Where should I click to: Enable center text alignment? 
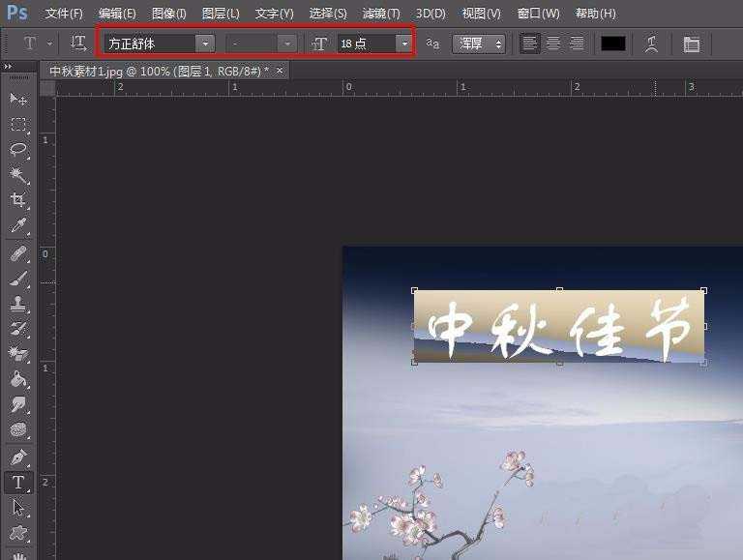(x=553, y=44)
